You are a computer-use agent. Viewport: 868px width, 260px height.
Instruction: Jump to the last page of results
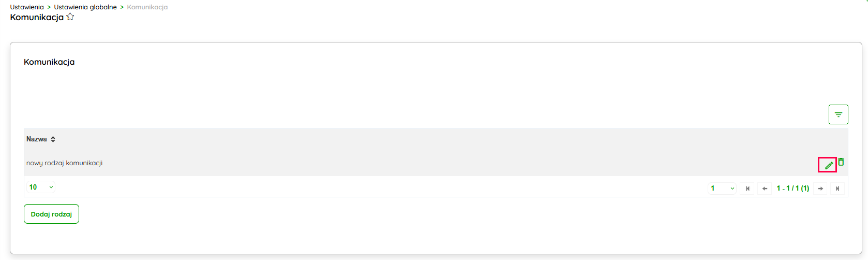click(x=837, y=189)
